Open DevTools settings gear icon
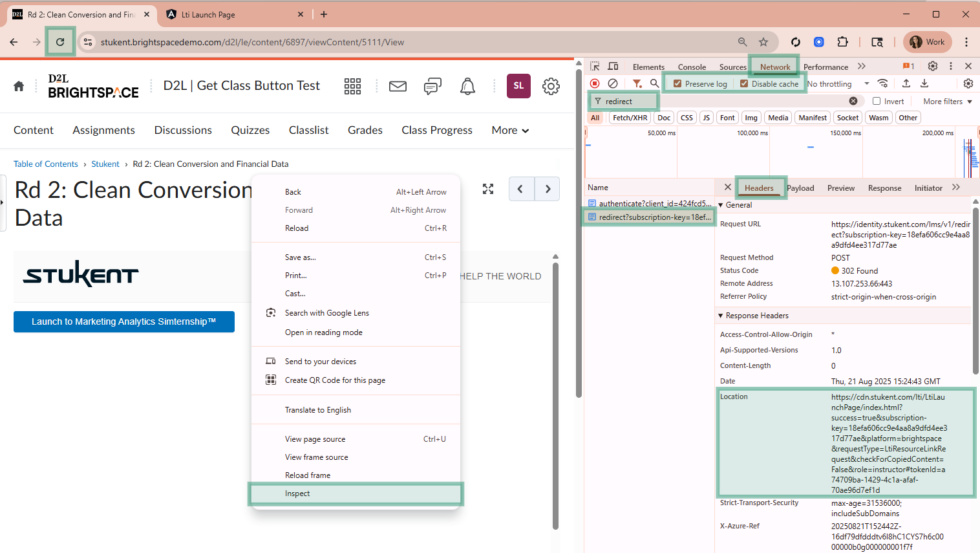Screen dimensions: 980x553 933,66
